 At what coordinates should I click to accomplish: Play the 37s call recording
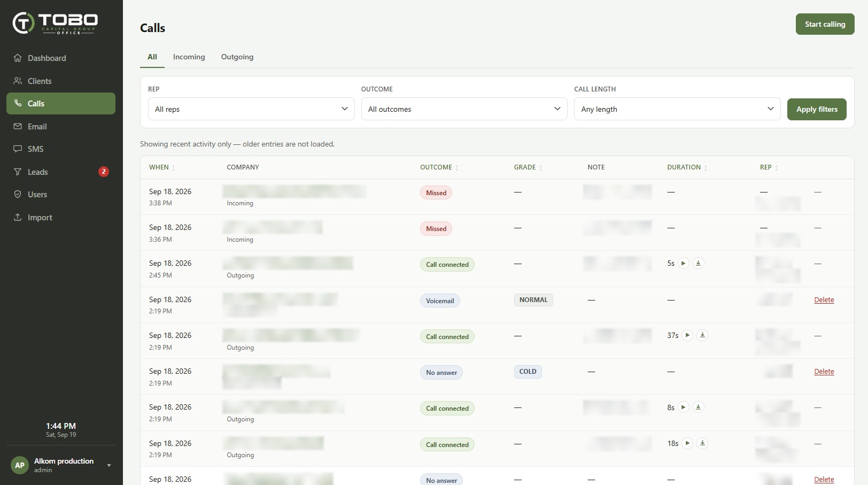[x=688, y=335]
